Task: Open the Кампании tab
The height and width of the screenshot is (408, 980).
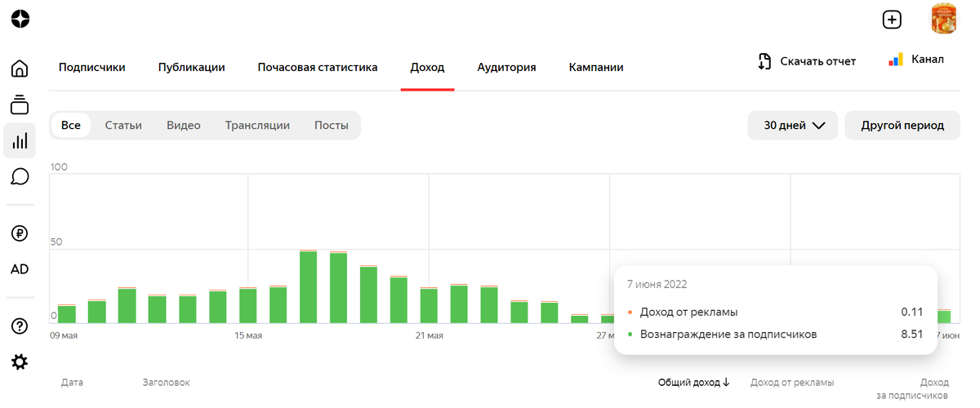Action: [596, 68]
